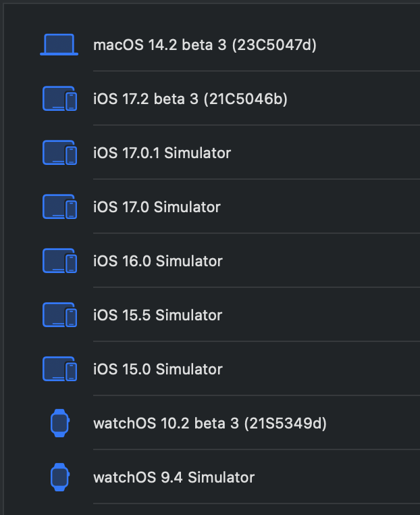Click the device icon for iOS 17.0.1 Simulator
Viewport: 420px width, 515px height.
pyautogui.click(x=59, y=153)
